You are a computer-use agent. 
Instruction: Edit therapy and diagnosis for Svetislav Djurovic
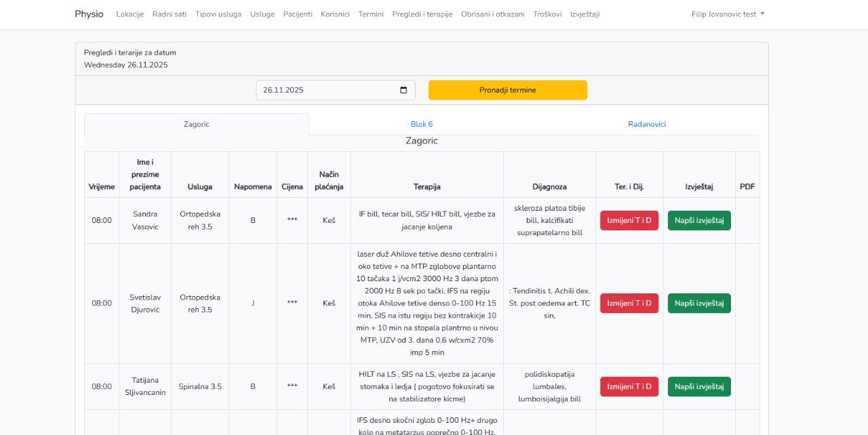(x=629, y=304)
